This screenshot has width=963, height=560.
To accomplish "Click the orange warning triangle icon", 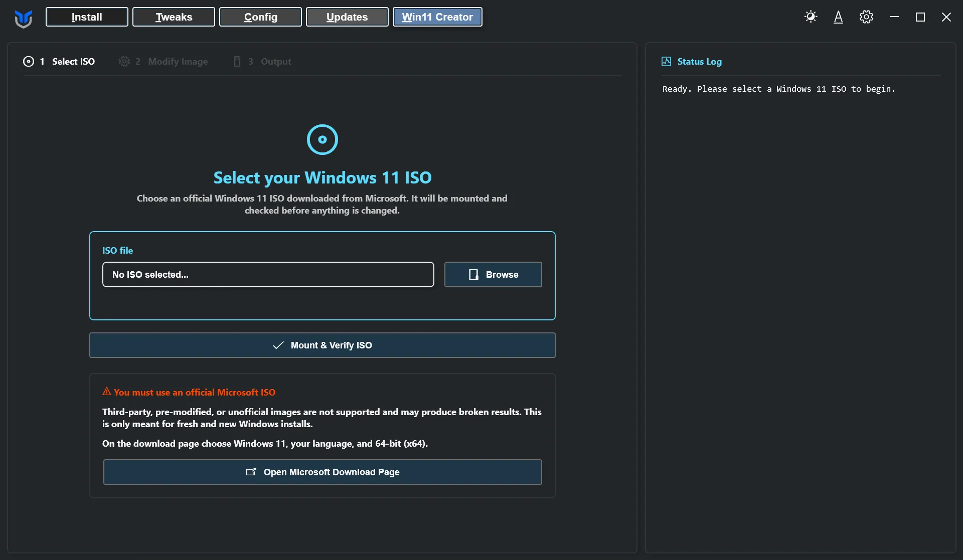I will tap(106, 392).
